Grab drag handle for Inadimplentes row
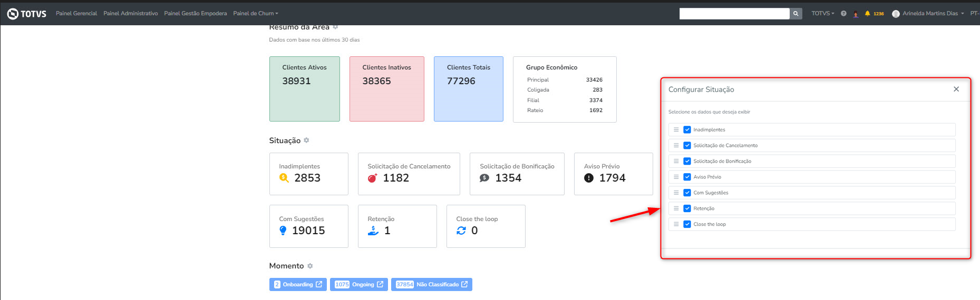The width and height of the screenshot is (980, 300). 676,129
